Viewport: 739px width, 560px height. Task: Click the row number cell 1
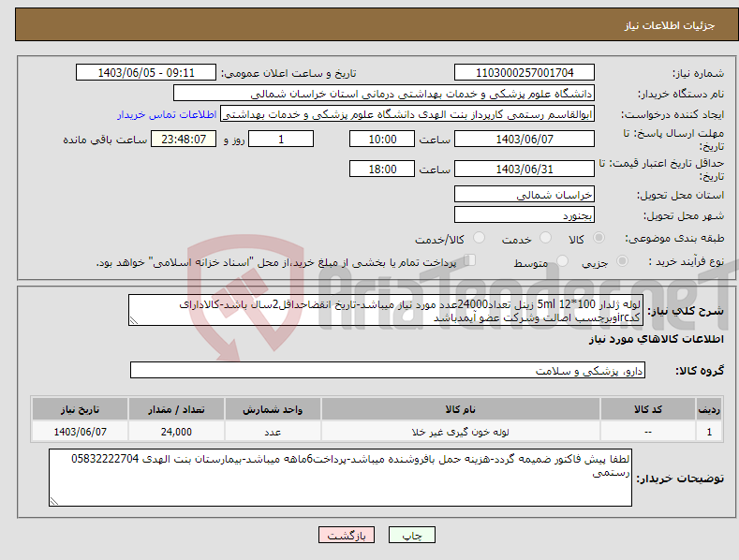pyautogui.click(x=709, y=432)
